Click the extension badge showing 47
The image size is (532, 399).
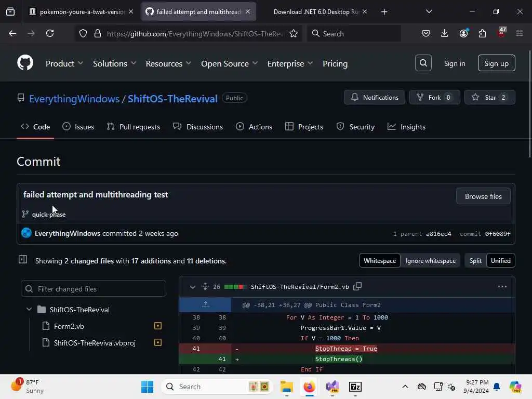(501, 33)
